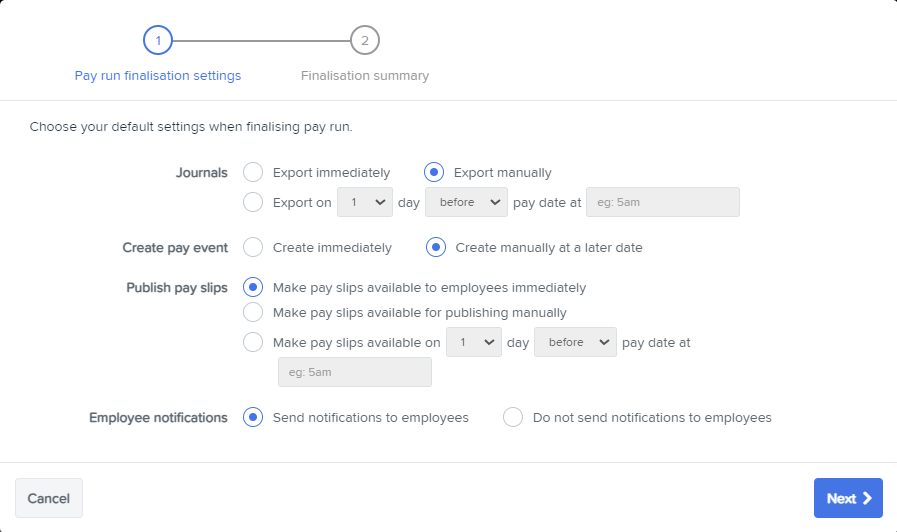Select the Export on scheduled day option

(253, 202)
